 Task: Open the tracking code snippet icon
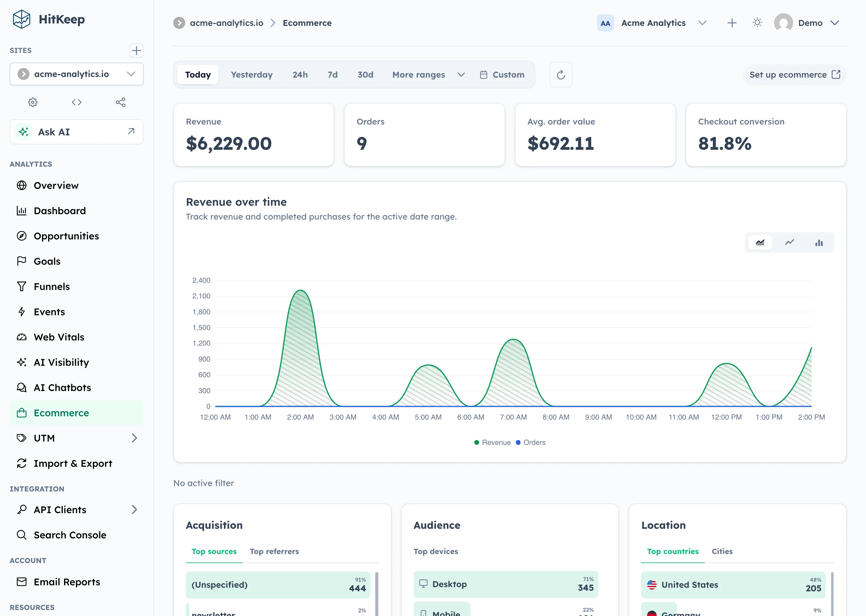pos(77,102)
